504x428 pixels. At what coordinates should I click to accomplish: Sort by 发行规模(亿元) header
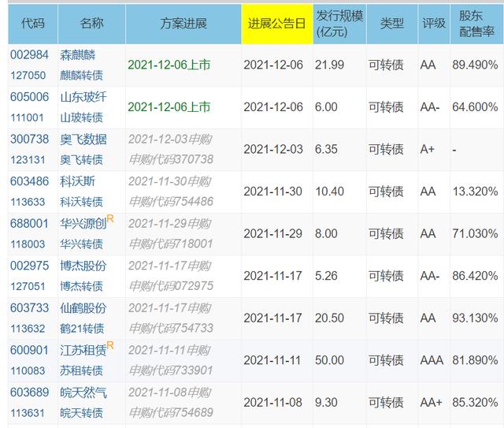tap(339, 24)
